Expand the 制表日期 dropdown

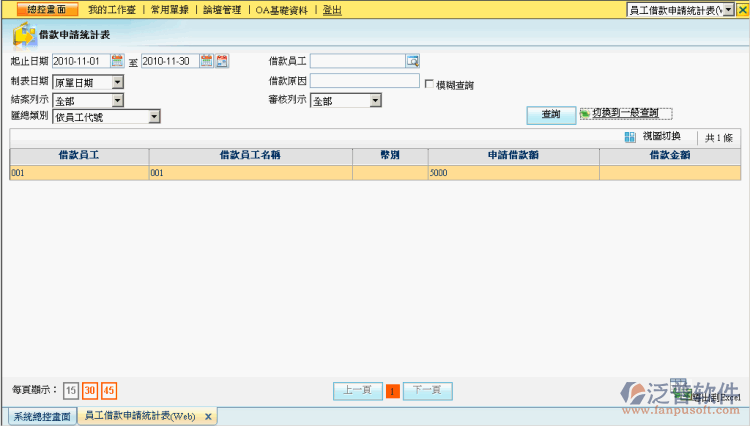[118, 82]
